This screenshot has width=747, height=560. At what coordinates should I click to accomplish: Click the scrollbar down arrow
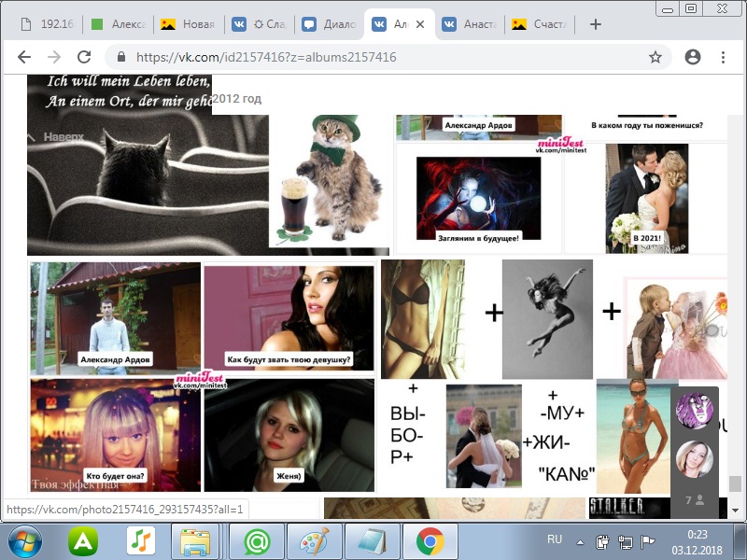click(x=735, y=511)
